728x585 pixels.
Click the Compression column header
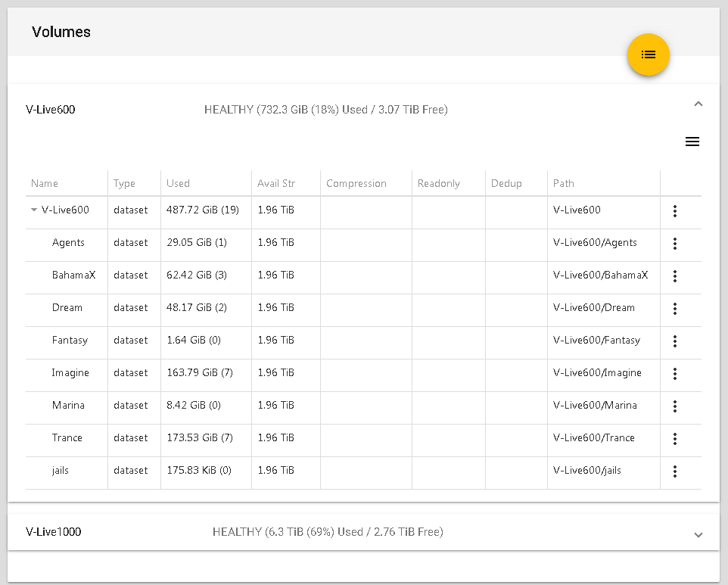[356, 183]
